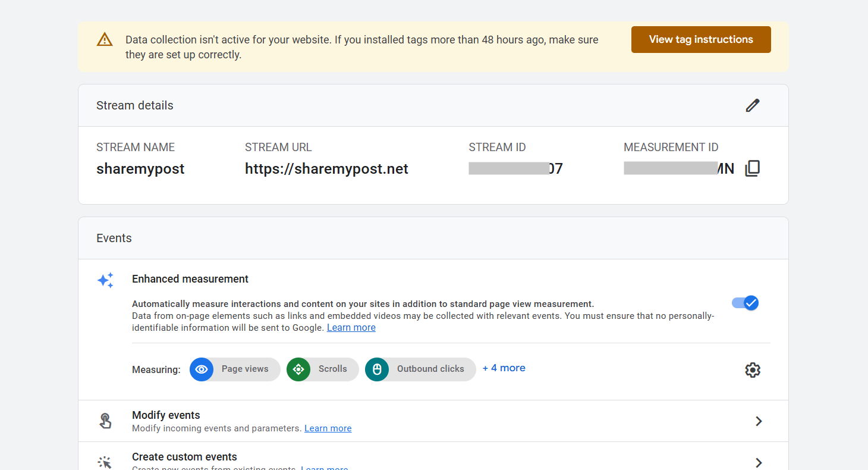The width and height of the screenshot is (868, 470).
Task: Show the + 4 more measurements
Action: [x=504, y=368]
